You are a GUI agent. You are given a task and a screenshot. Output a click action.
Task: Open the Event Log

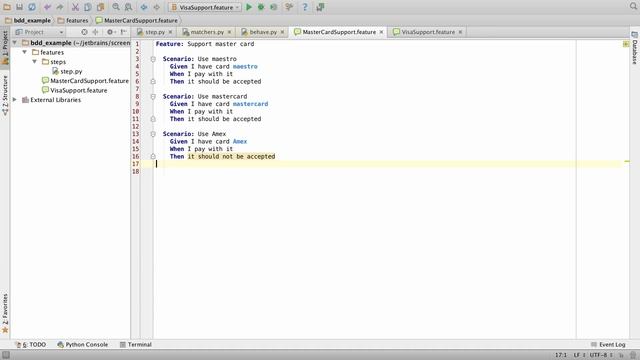pos(608,344)
